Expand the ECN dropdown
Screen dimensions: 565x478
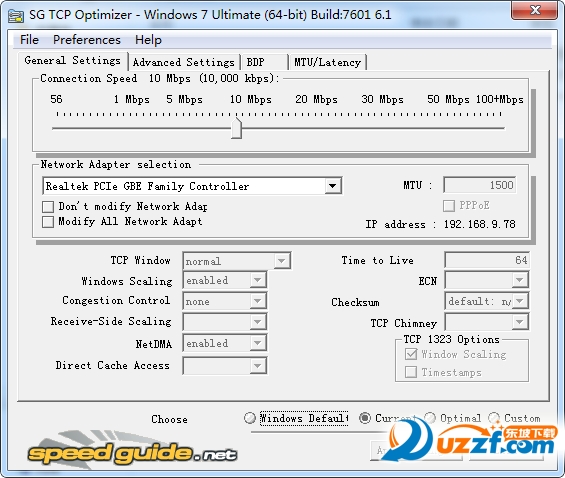click(x=520, y=280)
